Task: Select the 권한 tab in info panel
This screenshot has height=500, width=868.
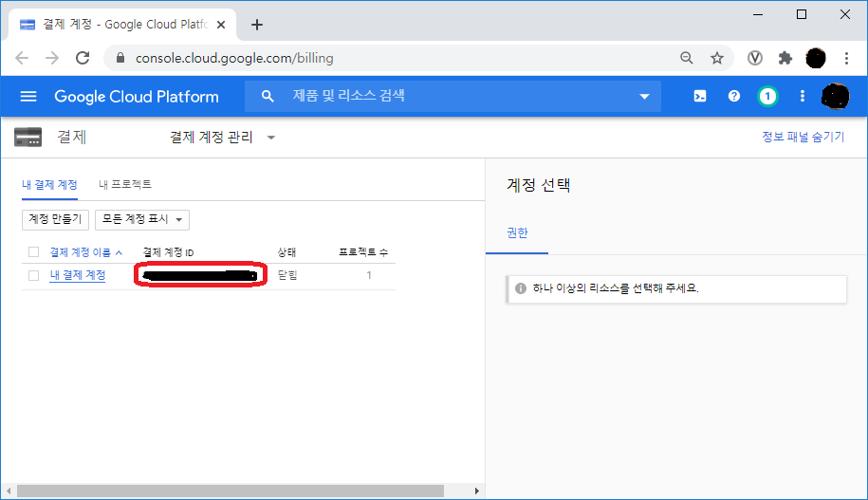Action: point(517,233)
